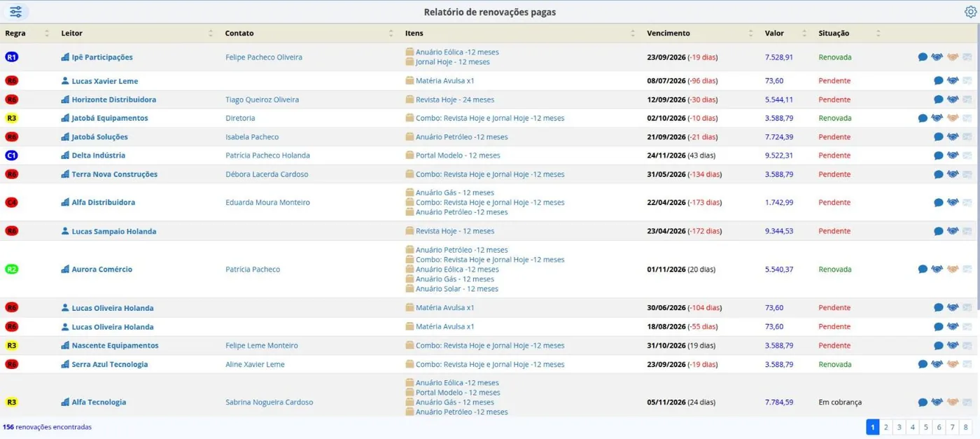Click due date 24/11/2026 (43 dias)
Image resolution: width=980 pixels, height=439 pixels.
pos(681,155)
